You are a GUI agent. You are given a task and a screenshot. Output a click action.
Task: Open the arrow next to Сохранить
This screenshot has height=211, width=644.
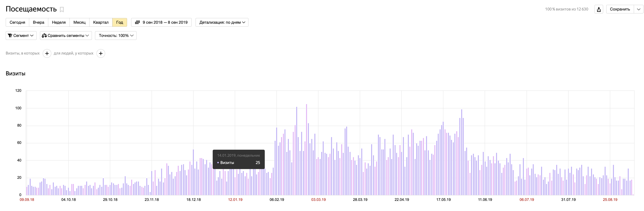pos(639,9)
